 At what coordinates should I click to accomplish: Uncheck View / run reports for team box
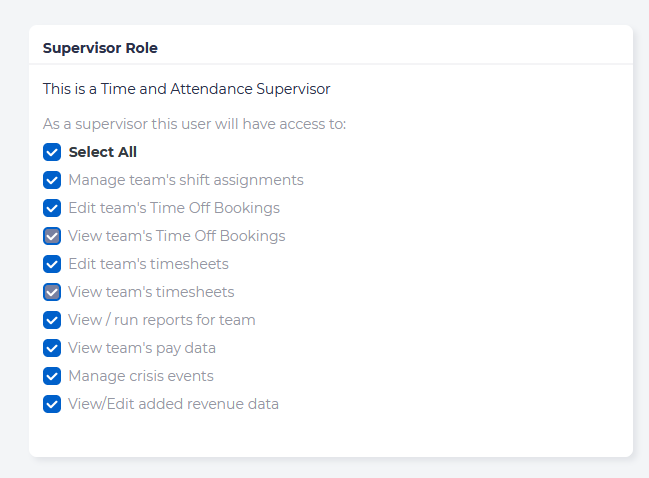(52, 320)
